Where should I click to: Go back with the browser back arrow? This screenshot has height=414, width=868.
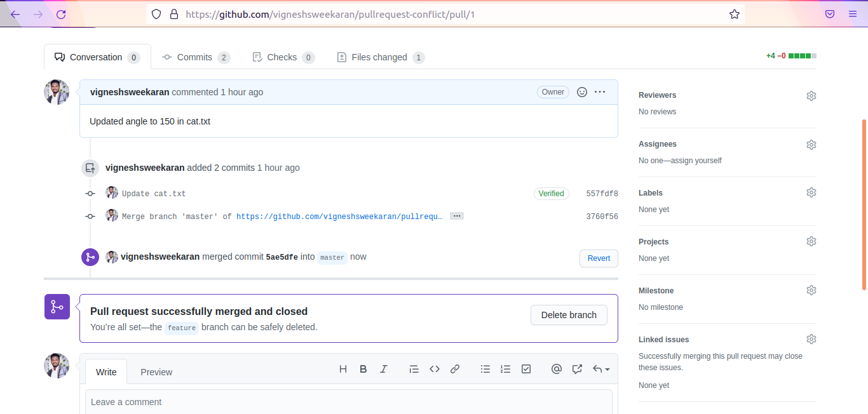click(15, 14)
